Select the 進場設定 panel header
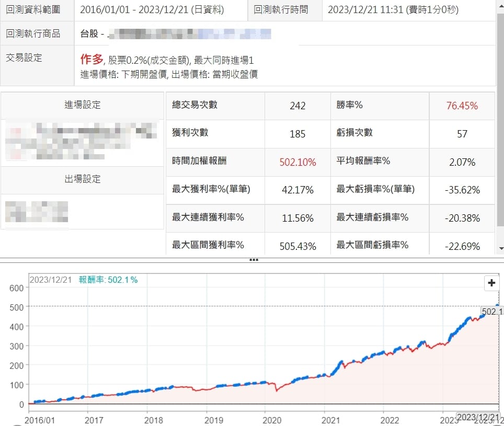Screen dimensions: 504x426 point(83,105)
